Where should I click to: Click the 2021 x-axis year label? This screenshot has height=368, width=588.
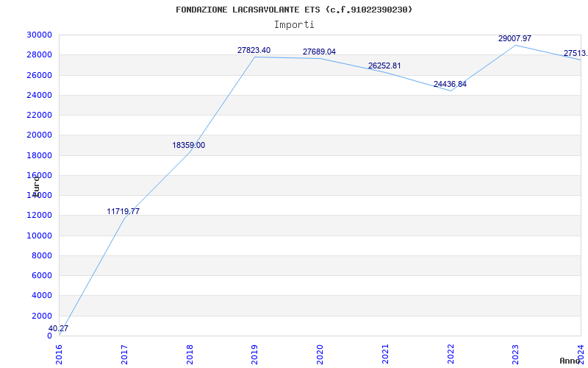pos(385,354)
